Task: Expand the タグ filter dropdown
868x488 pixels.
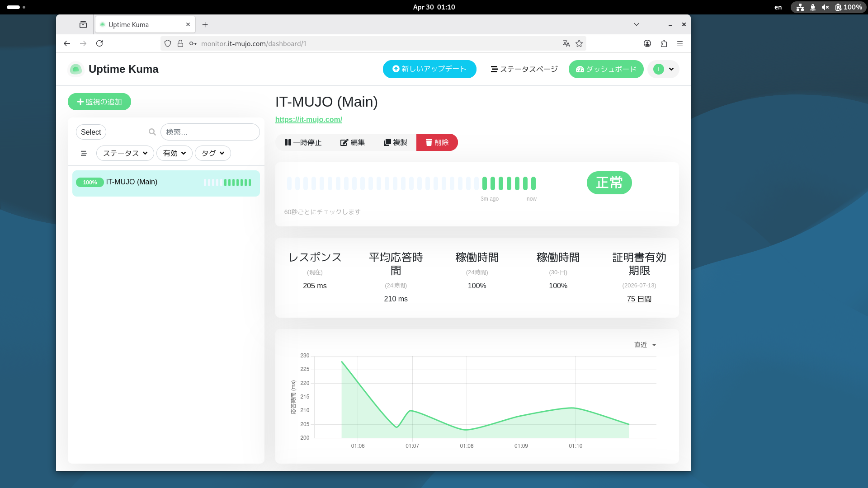Action: click(x=213, y=153)
